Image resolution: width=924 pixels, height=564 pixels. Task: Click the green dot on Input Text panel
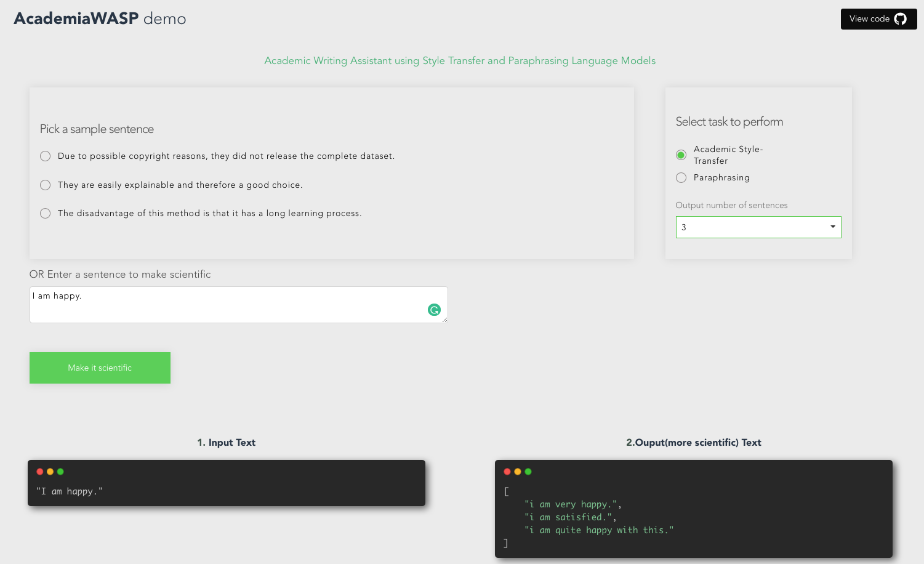(60, 472)
